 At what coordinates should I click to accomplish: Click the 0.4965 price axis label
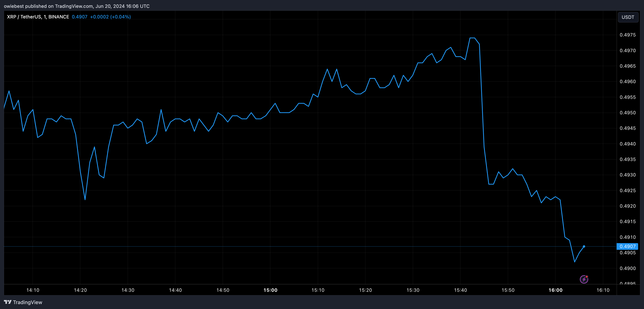628,66
